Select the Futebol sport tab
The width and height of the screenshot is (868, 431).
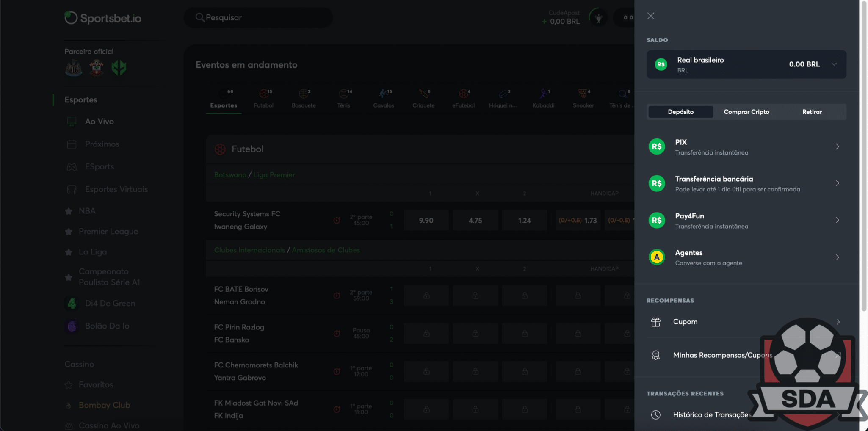[x=264, y=99]
